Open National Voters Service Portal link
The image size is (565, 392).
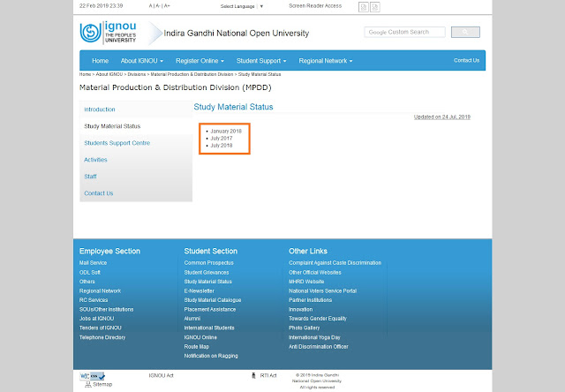[322, 291]
